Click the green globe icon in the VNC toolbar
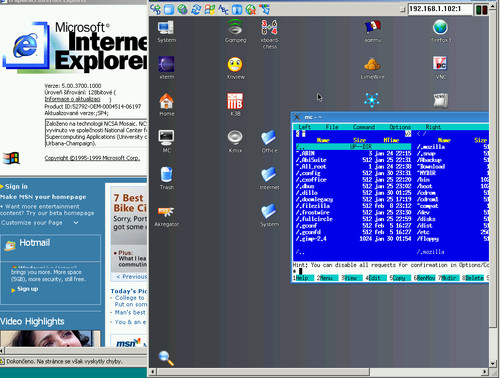The width and height of the screenshot is (500, 378). pyautogui.click(x=182, y=9)
